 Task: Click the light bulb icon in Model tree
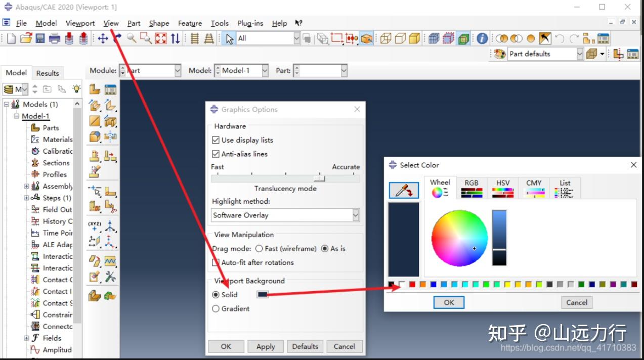(x=76, y=89)
